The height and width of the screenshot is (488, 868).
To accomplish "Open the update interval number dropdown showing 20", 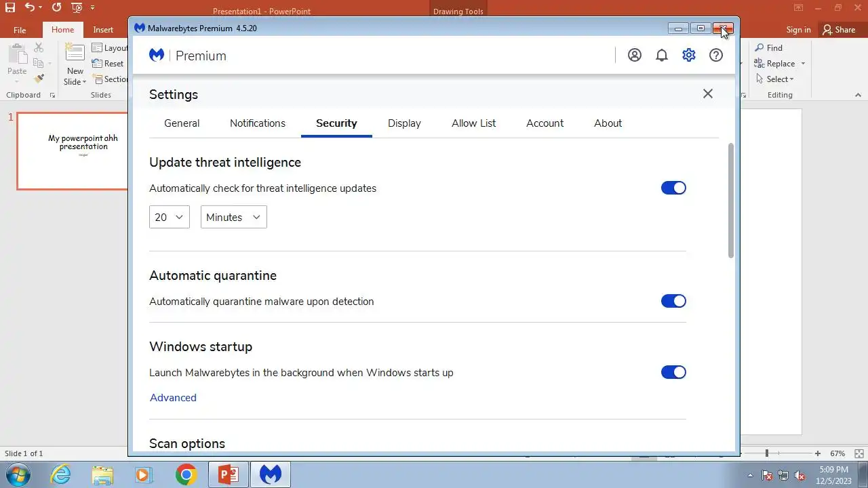I will [x=170, y=217].
